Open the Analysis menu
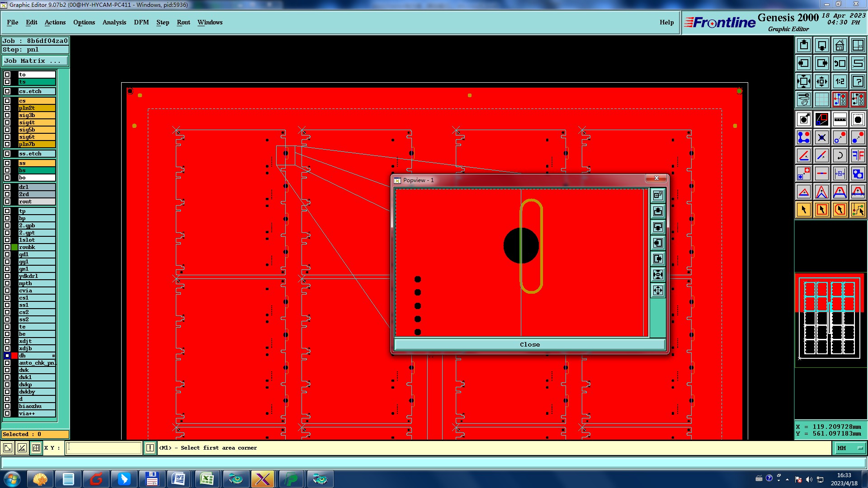Viewport: 868px width, 488px height. click(114, 22)
